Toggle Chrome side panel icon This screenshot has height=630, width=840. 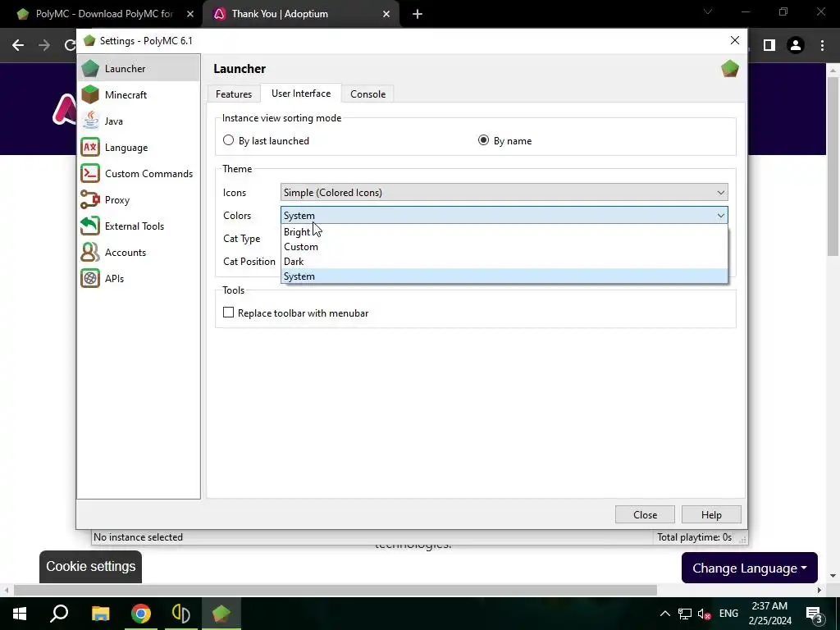coord(769,46)
